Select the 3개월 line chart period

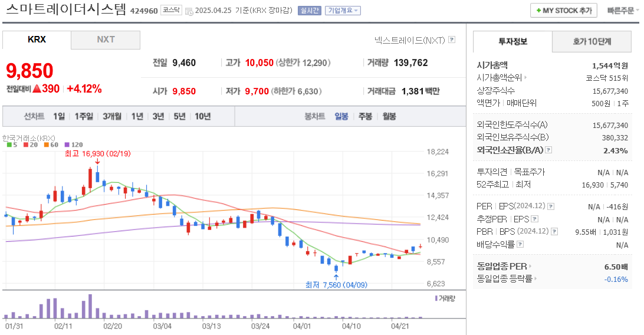112,117
